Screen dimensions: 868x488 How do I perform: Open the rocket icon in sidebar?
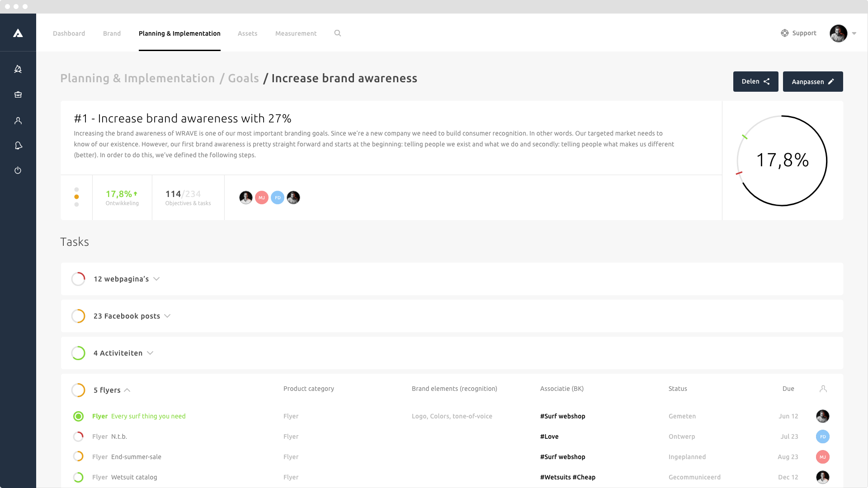click(x=18, y=69)
